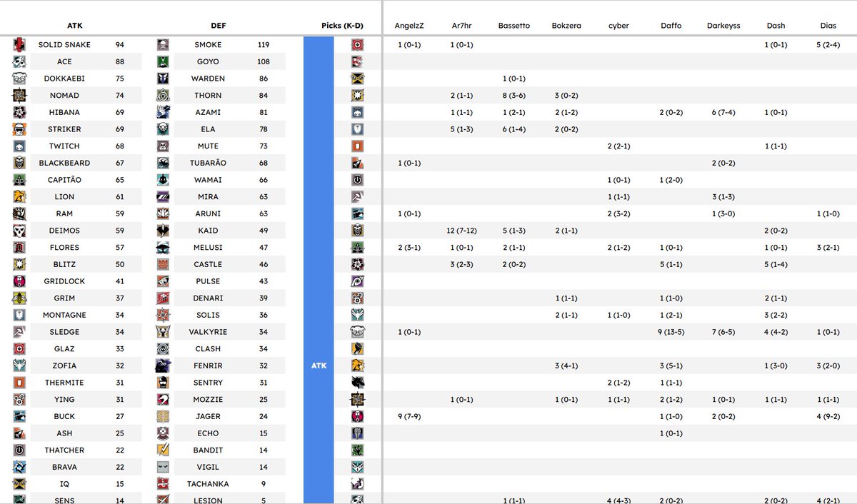This screenshot has height=504, width=857.
Task: Click the Deimos operator icon
Action: point(20,231)
